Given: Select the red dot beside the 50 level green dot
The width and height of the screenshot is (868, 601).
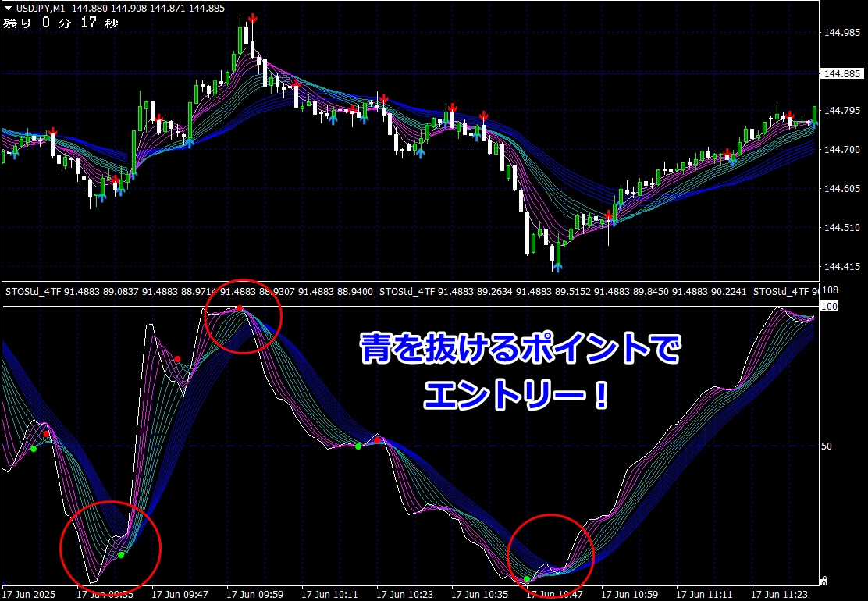Looking at the screenshot, I should point(377,440).
